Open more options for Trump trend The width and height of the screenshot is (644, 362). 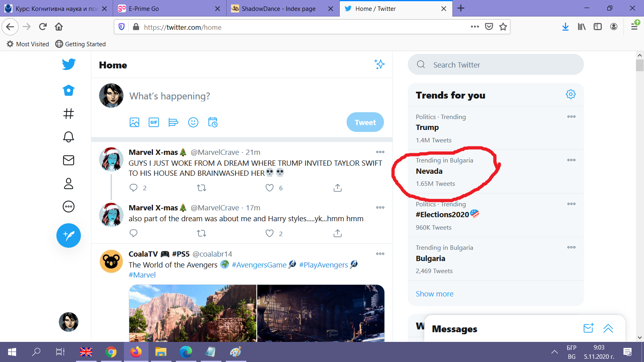tap(572, 117)
